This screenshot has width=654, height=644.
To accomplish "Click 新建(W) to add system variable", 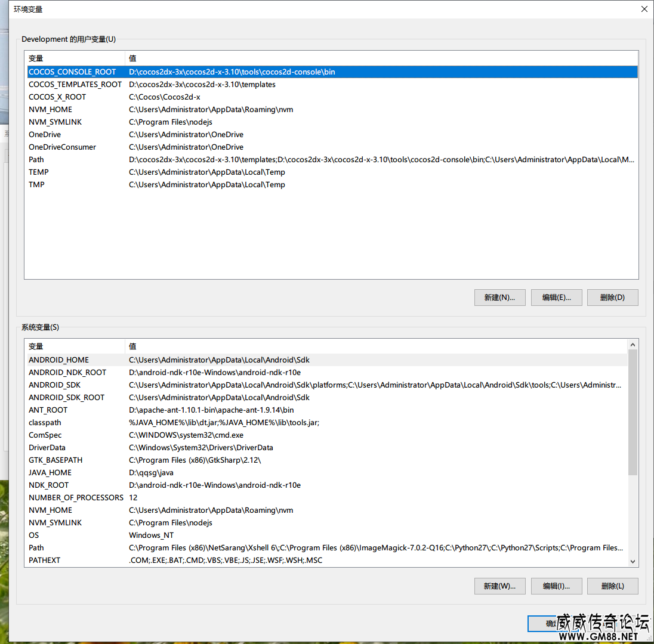I will [499, 586].
